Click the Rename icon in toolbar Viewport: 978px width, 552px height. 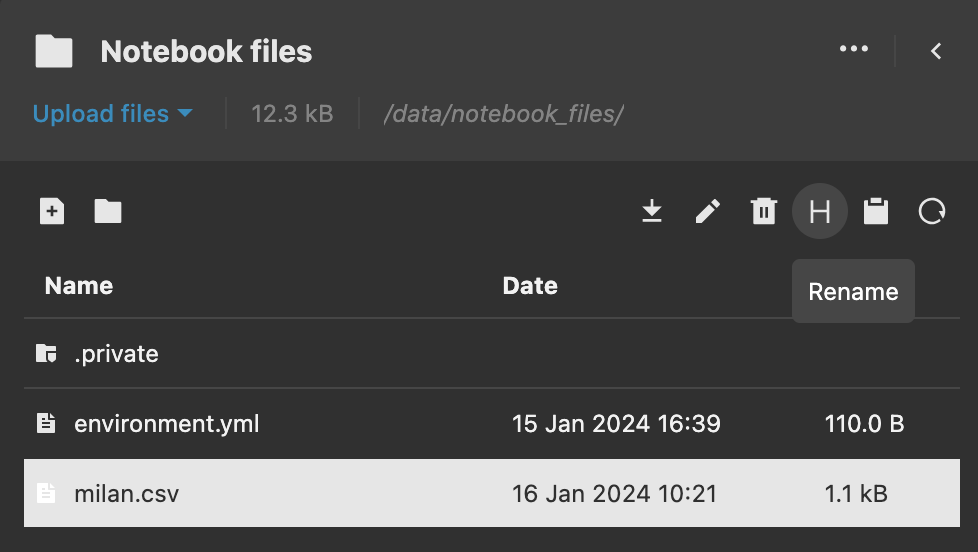820,211
